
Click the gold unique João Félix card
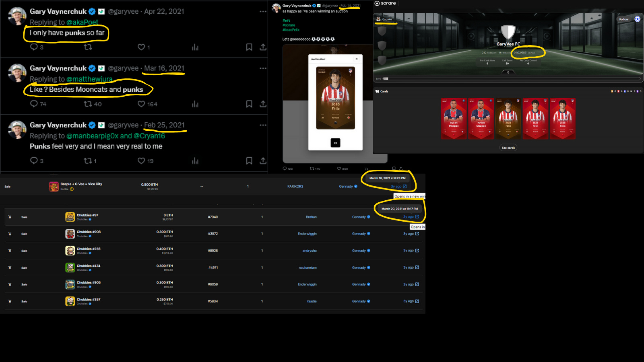[508, 119]
